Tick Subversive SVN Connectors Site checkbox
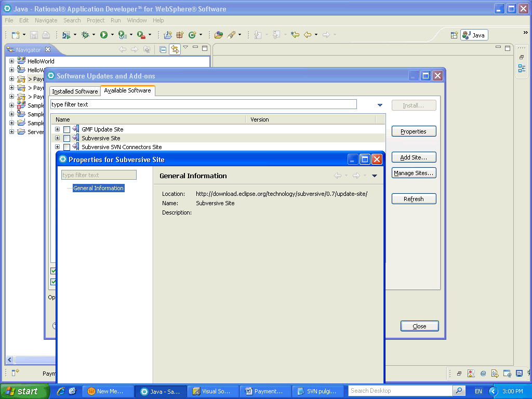This screenshot has width=532, height=399. (x=67, y=147)
